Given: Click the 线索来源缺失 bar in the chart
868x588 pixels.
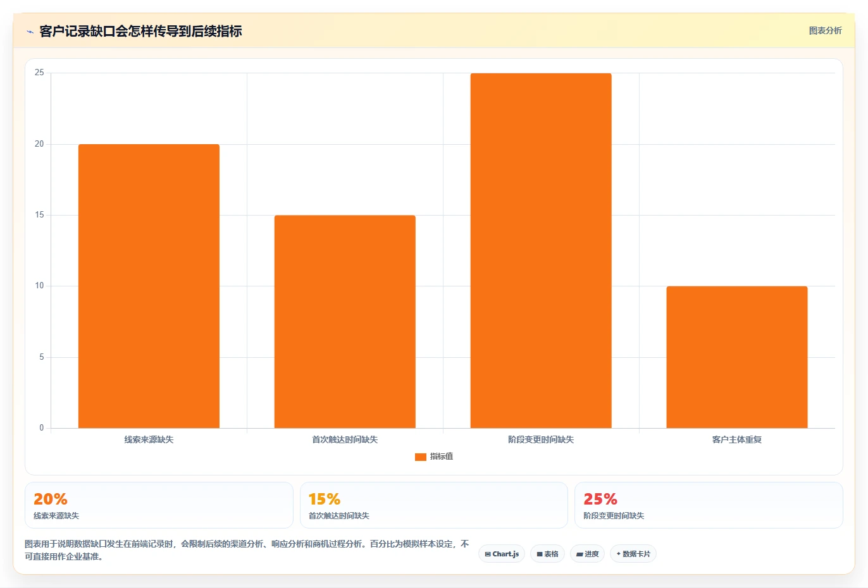Looking at the screenshot, I should 149,286.
